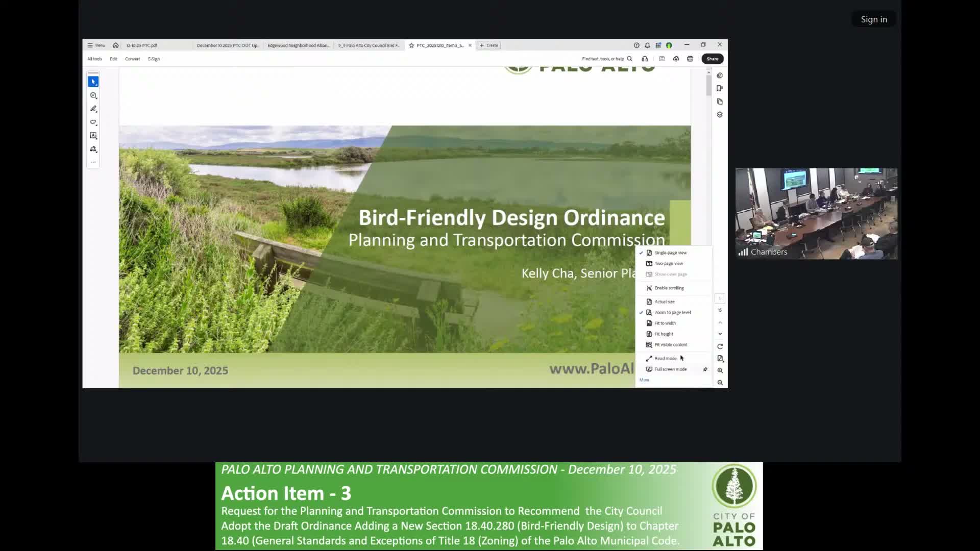The image size is (980, 551).
Task: Click the Share button
Action: coord(713,59)
